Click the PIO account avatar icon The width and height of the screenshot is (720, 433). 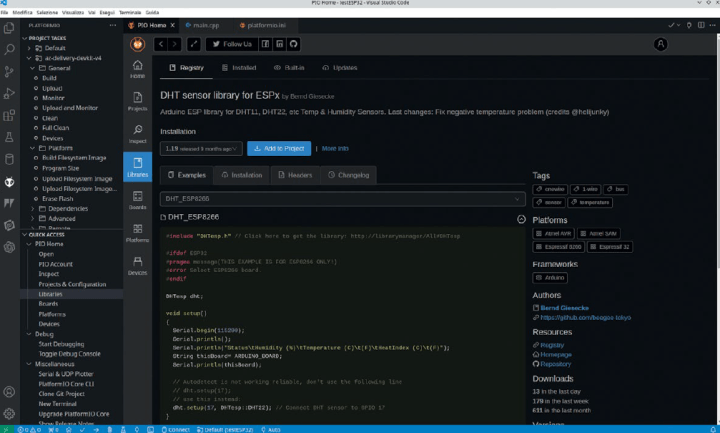tap(660, 44)
